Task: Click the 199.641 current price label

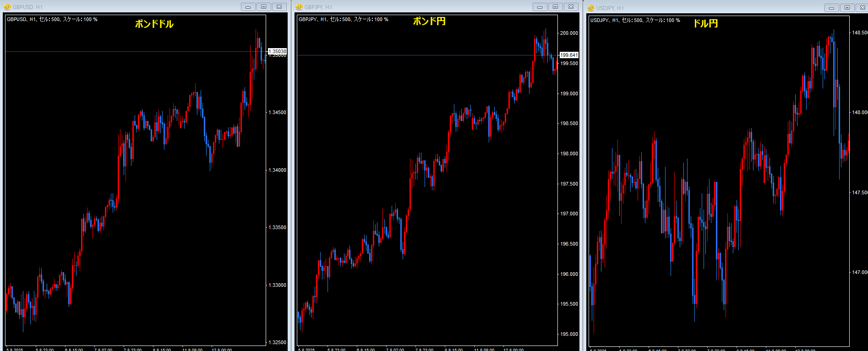Action: tap(569, 55)
